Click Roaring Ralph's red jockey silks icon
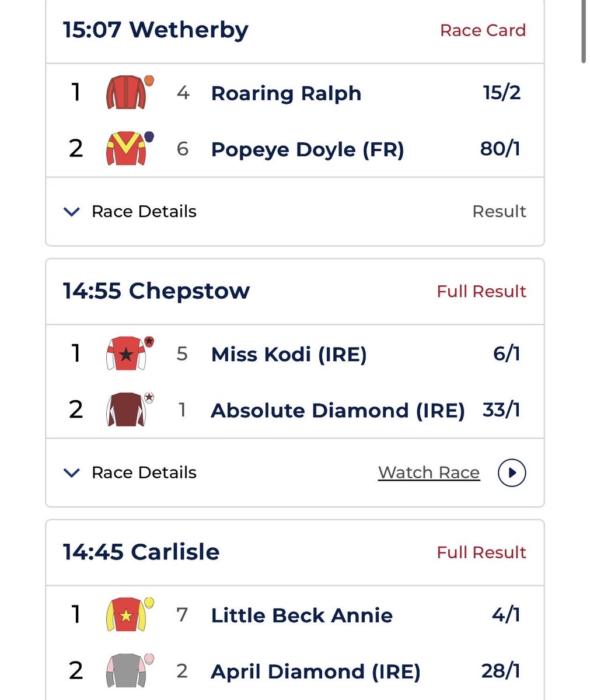 click(x=130, y=92)
